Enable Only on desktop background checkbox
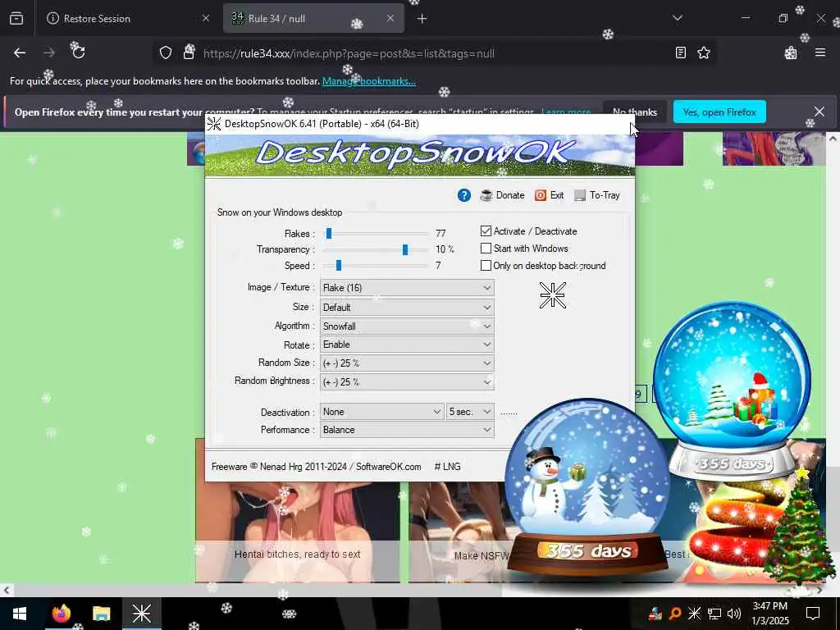The height and width of the screenshot is (630, 840). 486,266
